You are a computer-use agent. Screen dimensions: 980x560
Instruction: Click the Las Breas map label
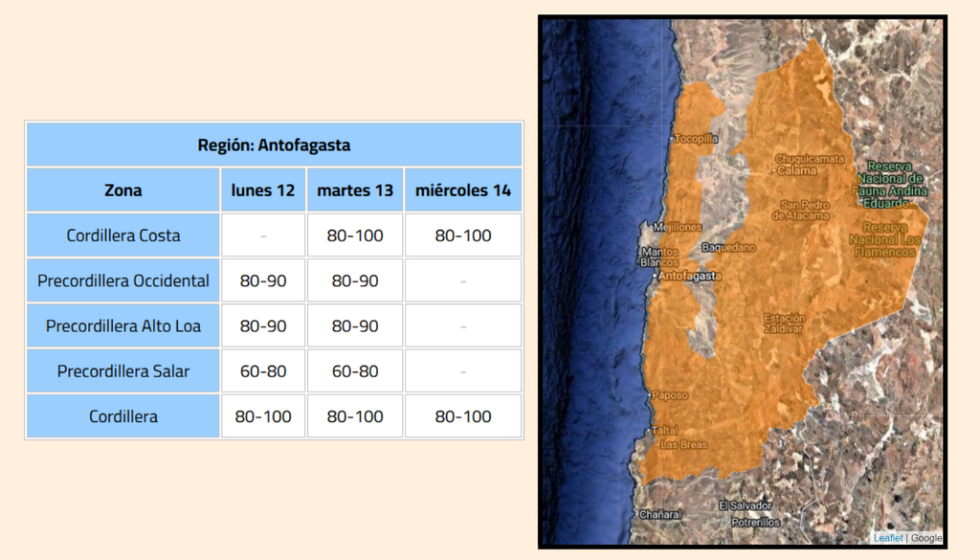[684, 444]
